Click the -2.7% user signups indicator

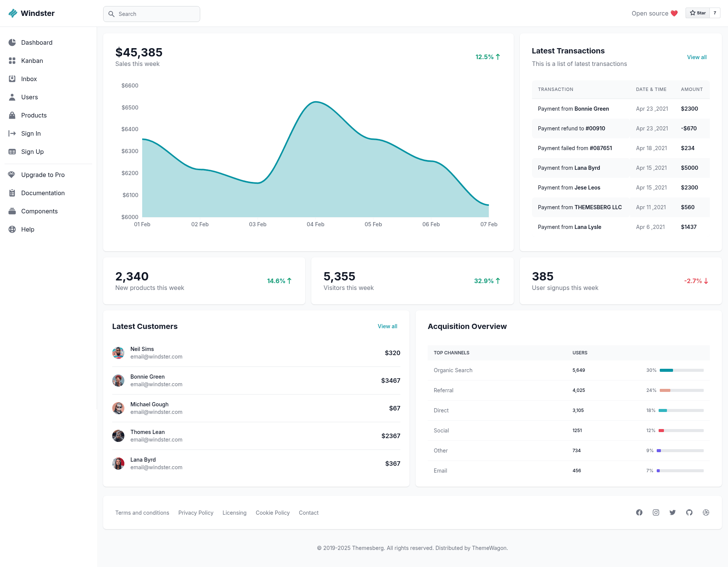[696, 281]
